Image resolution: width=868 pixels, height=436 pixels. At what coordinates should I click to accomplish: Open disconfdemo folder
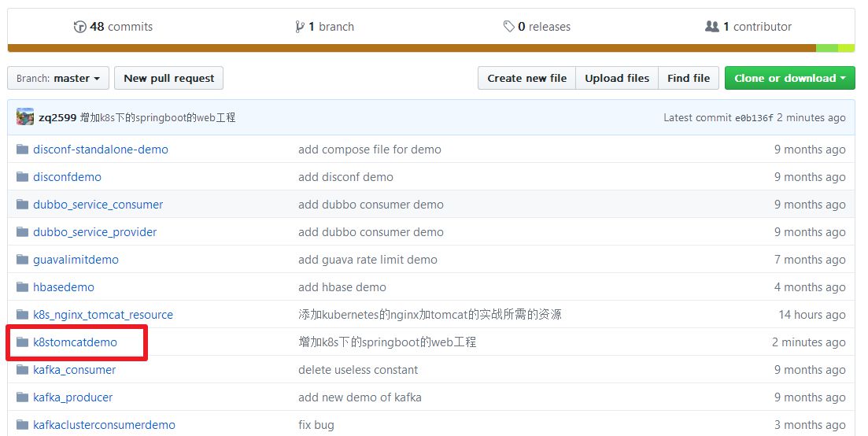coord(67,177)
